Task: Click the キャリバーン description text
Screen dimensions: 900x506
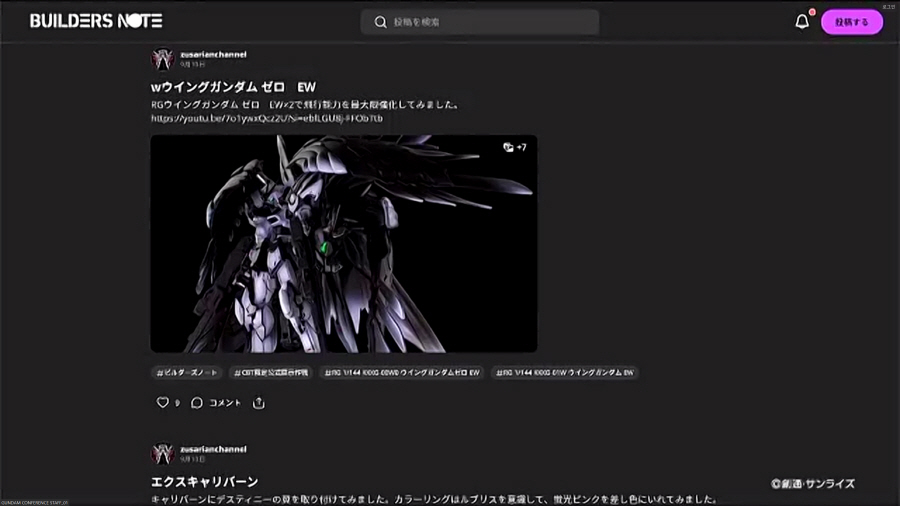Action: tap(434, 499)
